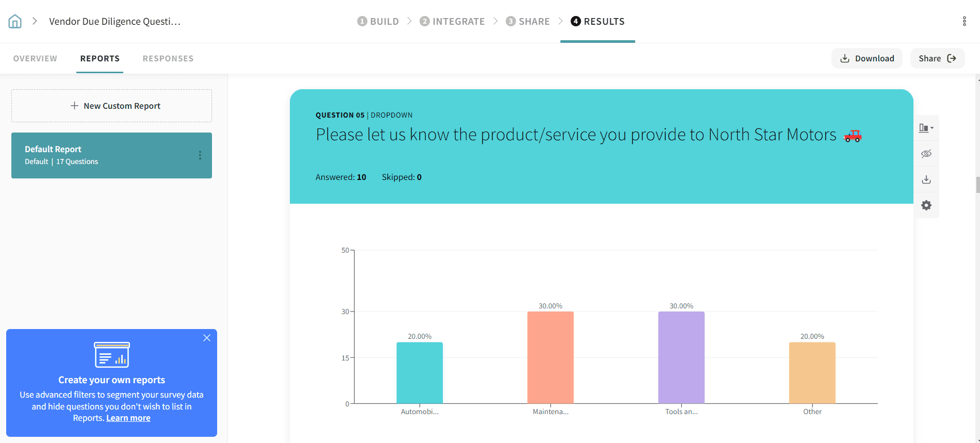This screenshot has height=443, width=980.
Task: Go to the Share step
Action: tap(528, 21)
